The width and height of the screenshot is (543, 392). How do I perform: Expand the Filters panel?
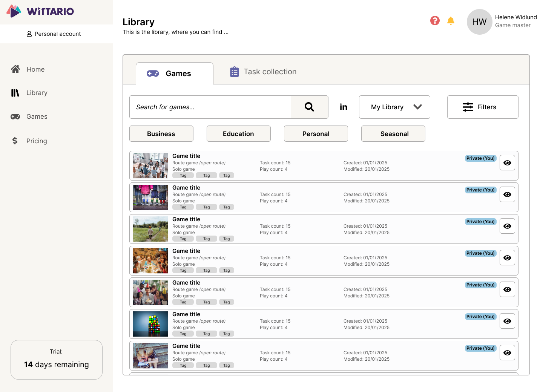(483, 107)
